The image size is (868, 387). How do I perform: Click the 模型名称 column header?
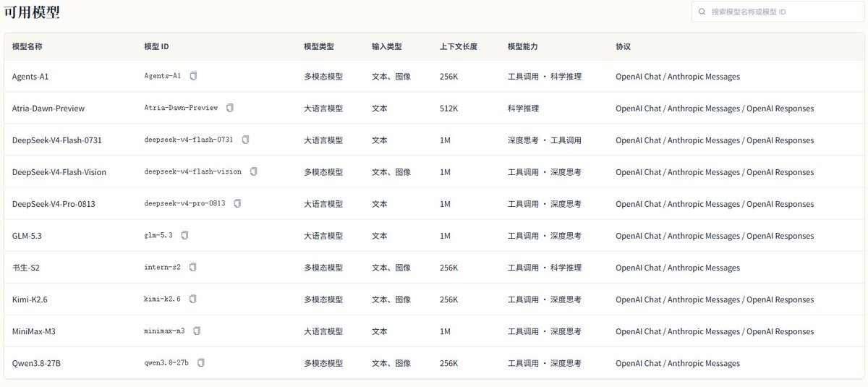tap(27, 46)
